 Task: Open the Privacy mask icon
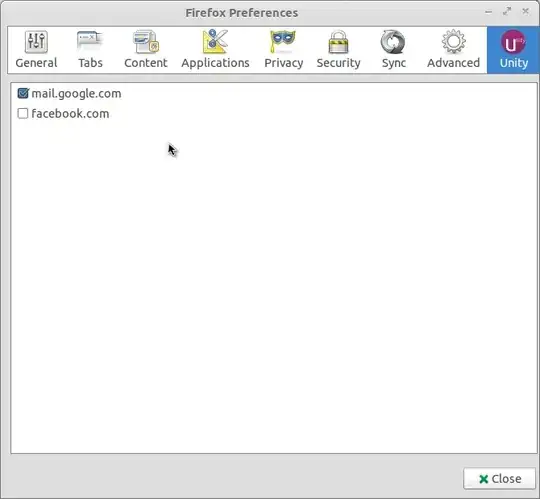click(283, 41)
